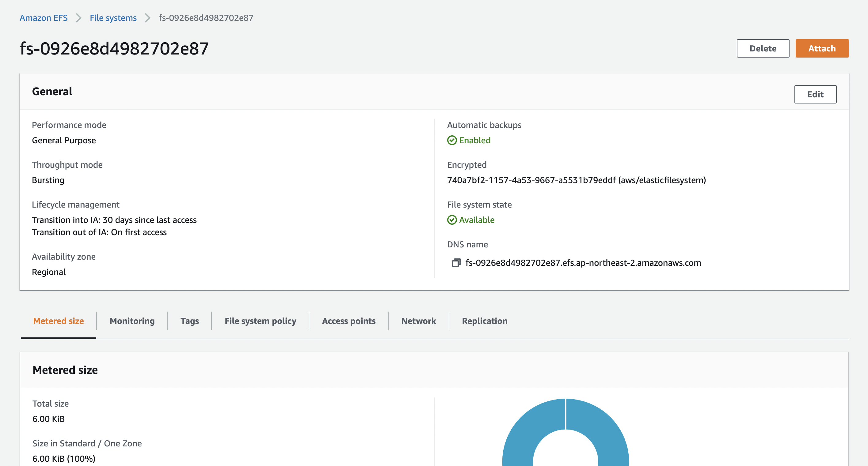Open the Network tab
The height and width of the screenshot is (466, 868).
[418, 321]
